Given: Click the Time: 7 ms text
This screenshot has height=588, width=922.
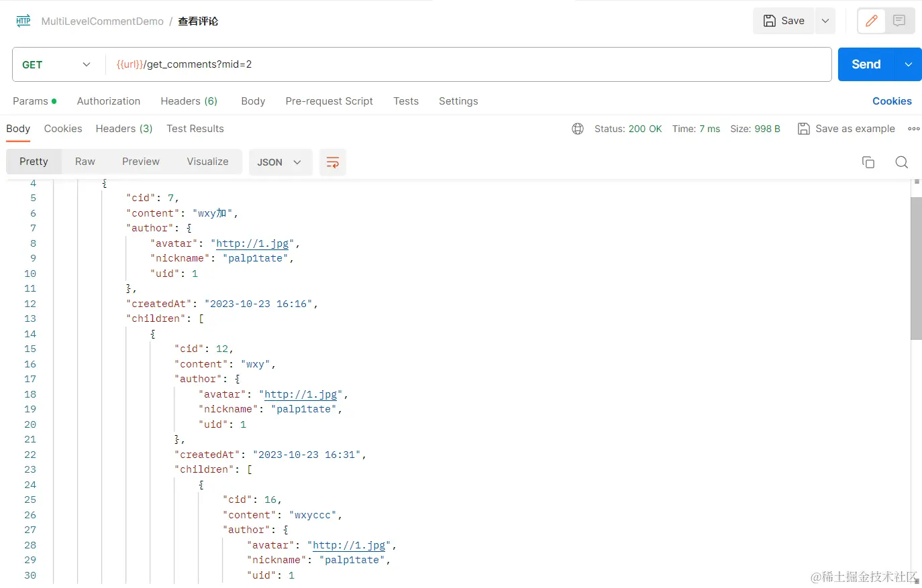Looking at the screenshot, I should point(696,129).
